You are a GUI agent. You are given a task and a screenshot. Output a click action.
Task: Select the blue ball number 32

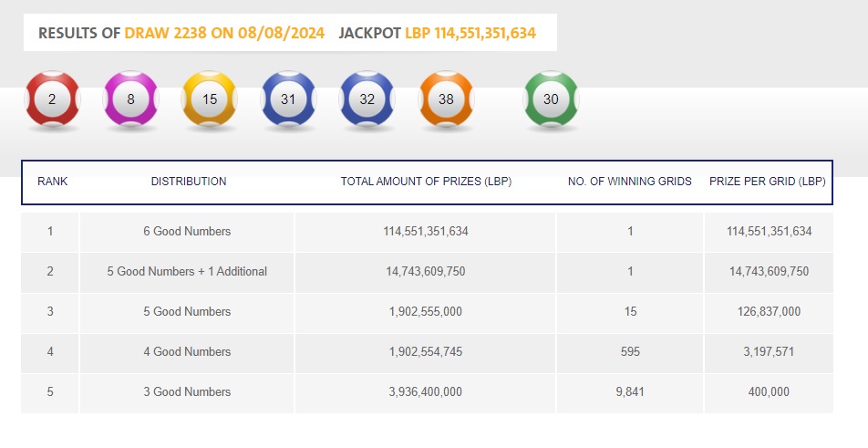tap(367, 99)
